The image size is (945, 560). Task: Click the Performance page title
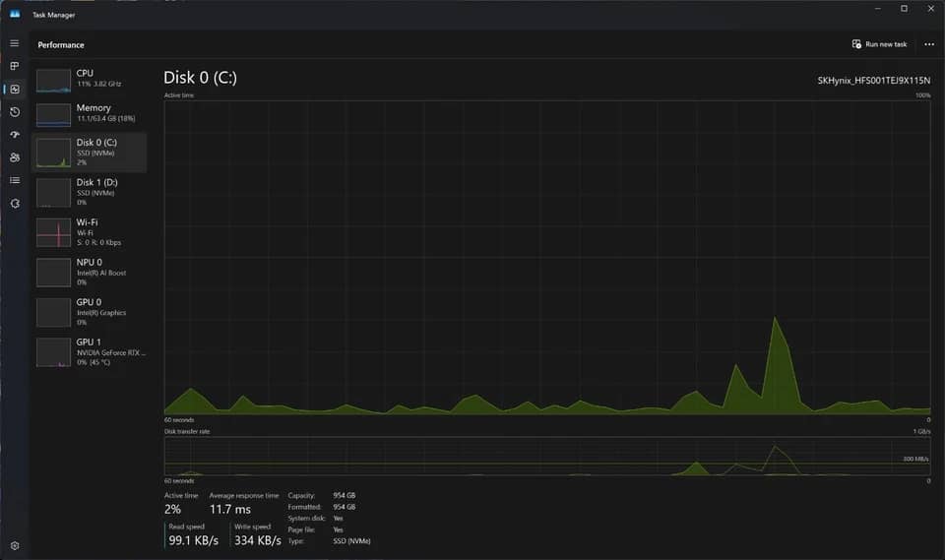point(61,44)
